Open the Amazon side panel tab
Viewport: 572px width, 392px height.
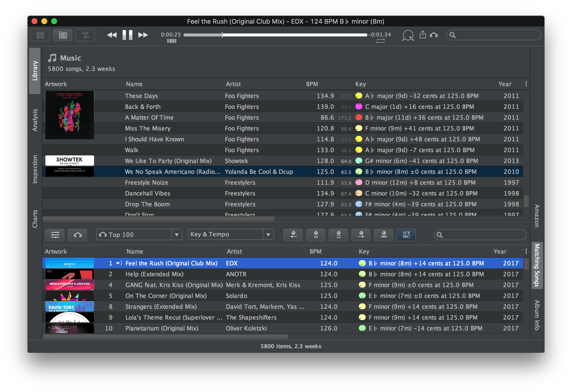[537, 216]
